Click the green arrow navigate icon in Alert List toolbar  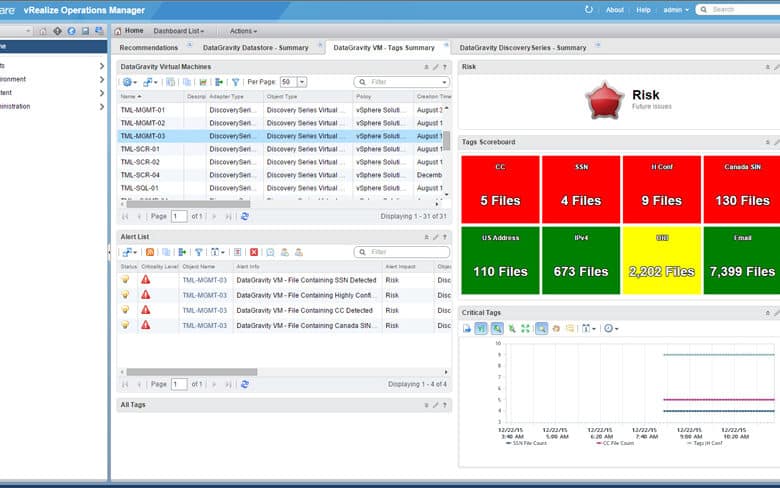pyautogui.click(x=183, y=252)
